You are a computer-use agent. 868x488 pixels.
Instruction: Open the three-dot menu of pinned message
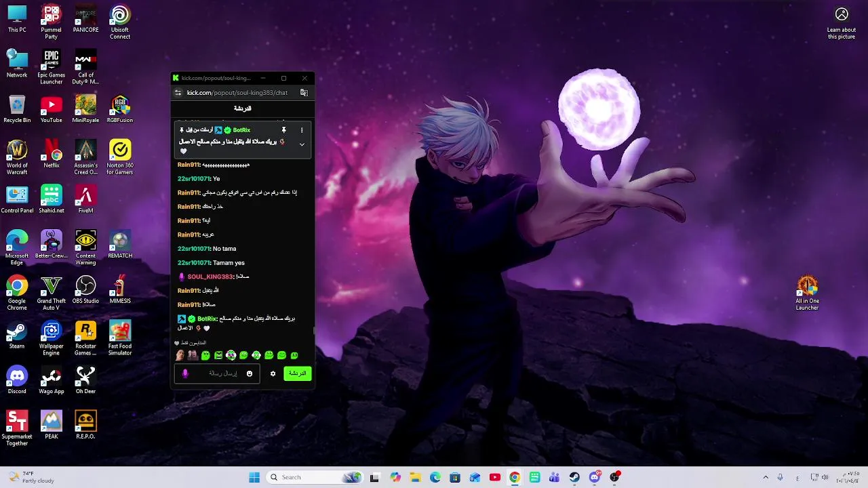tap(302, 130)
